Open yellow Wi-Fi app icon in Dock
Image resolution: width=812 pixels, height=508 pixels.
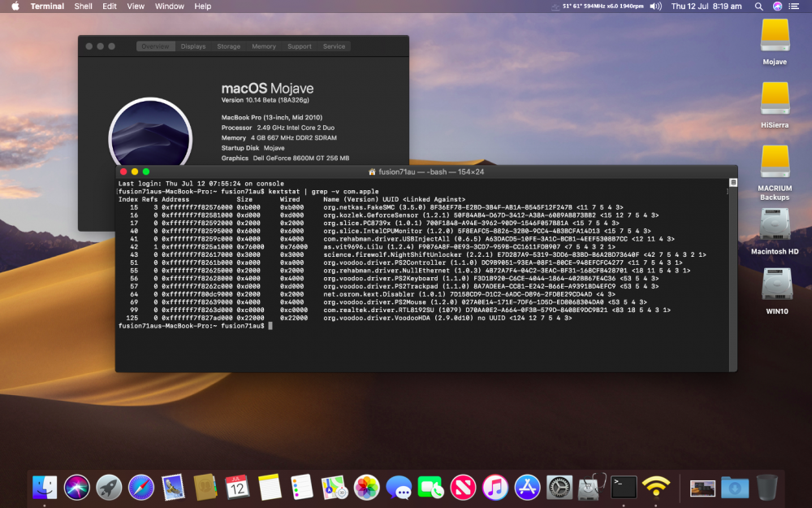tap(655, 487)
